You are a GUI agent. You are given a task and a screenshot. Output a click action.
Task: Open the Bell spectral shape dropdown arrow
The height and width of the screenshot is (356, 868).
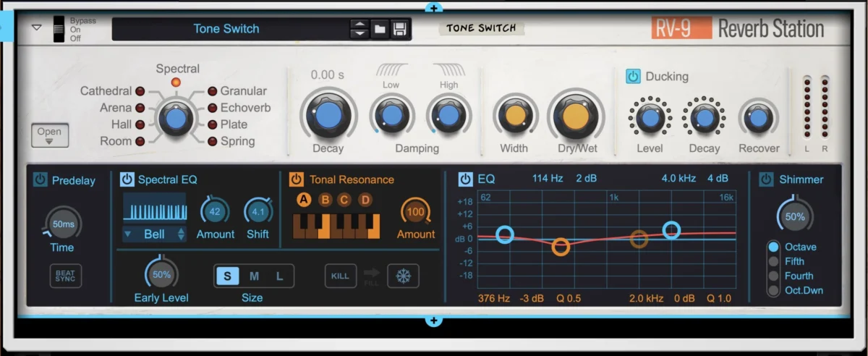[128, 234]
